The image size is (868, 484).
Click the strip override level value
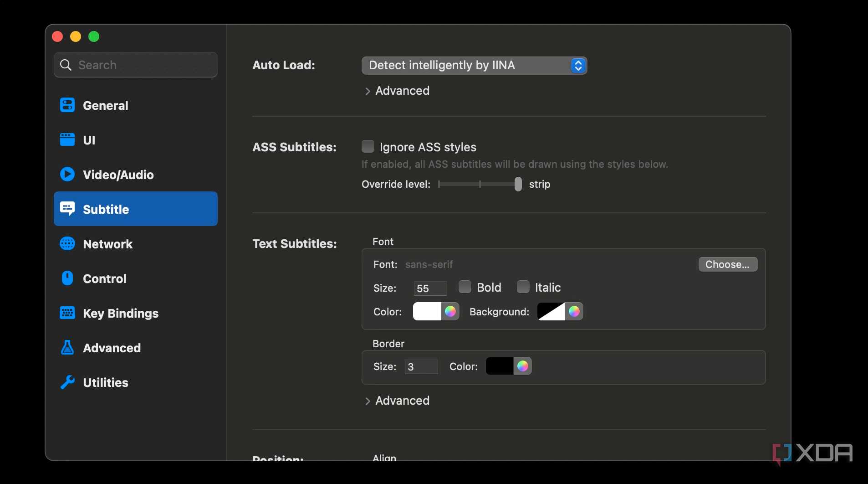coord(540,184)
